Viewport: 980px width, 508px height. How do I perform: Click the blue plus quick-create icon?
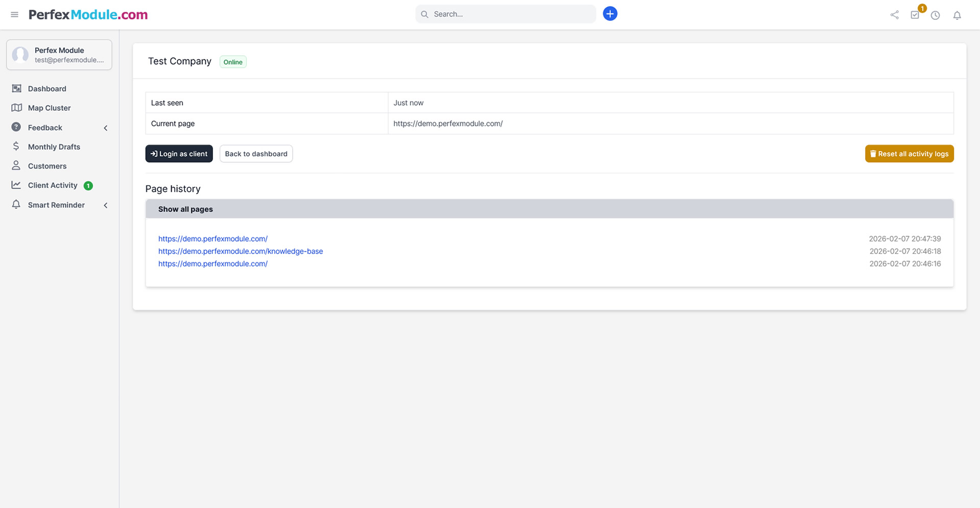point(610,14)
